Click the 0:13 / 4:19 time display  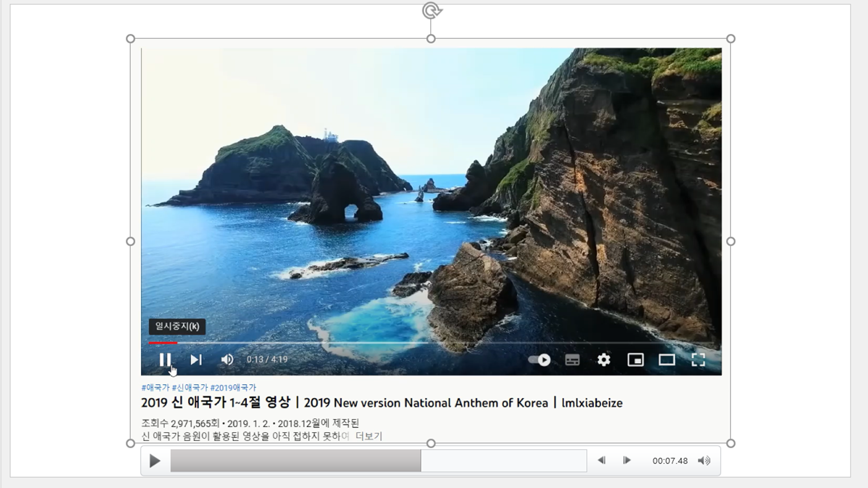point(267,360)
